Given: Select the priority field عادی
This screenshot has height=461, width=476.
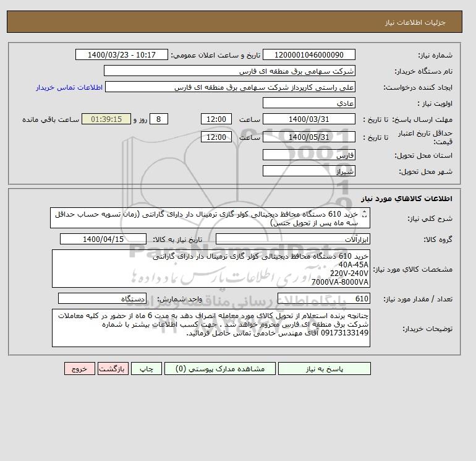Looking at the screenshot, I should tap(308, 103).
